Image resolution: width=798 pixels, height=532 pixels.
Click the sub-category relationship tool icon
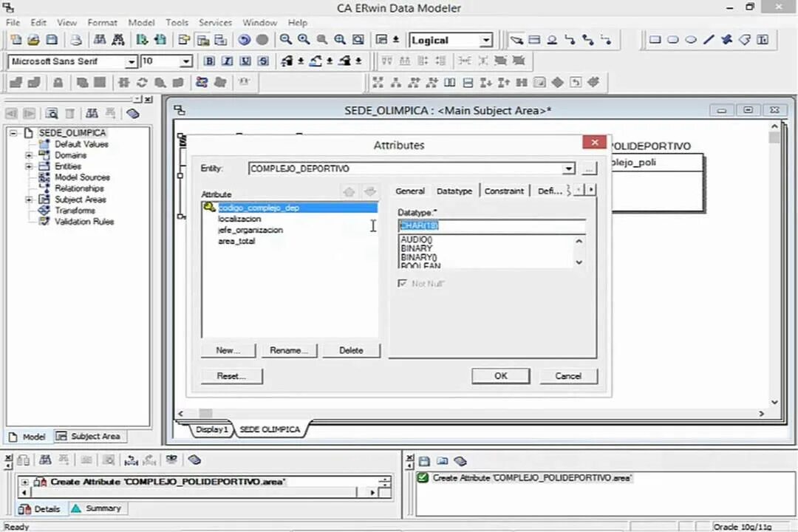coord(552,40)
